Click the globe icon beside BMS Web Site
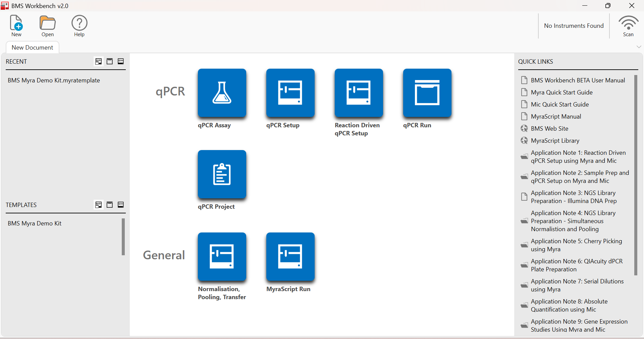This screenshot has width=644, height=339. pos(524,128)
